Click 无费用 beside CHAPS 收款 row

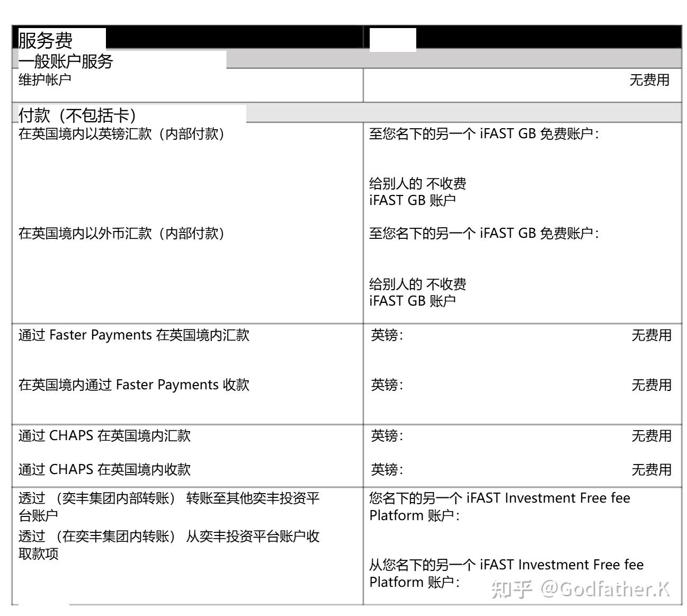pos(650,469)
